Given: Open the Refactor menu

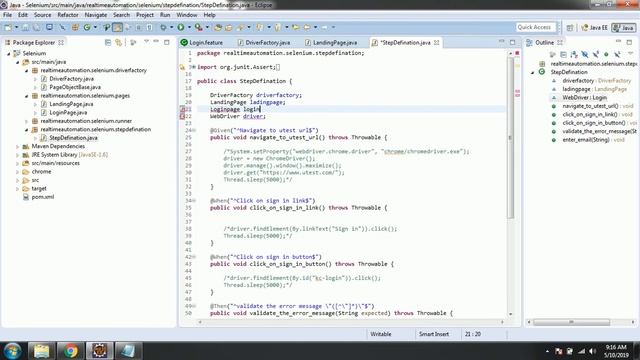Looking at the screenshot, I should coord(68,15).
